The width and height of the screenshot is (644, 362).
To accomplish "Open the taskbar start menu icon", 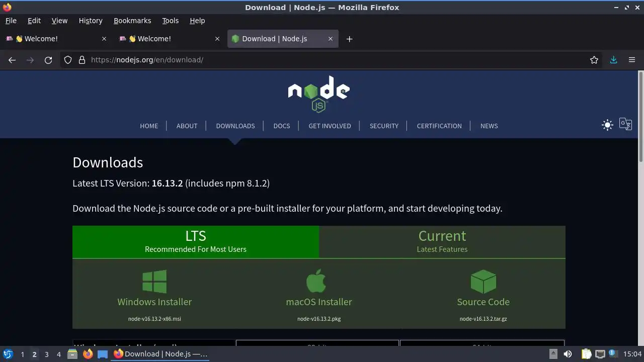I will point(8,354).
